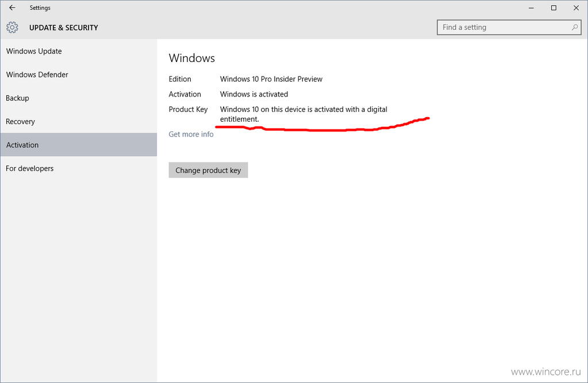Maximize the Settings window
This screenshot has width=588, height=383.
554,8
